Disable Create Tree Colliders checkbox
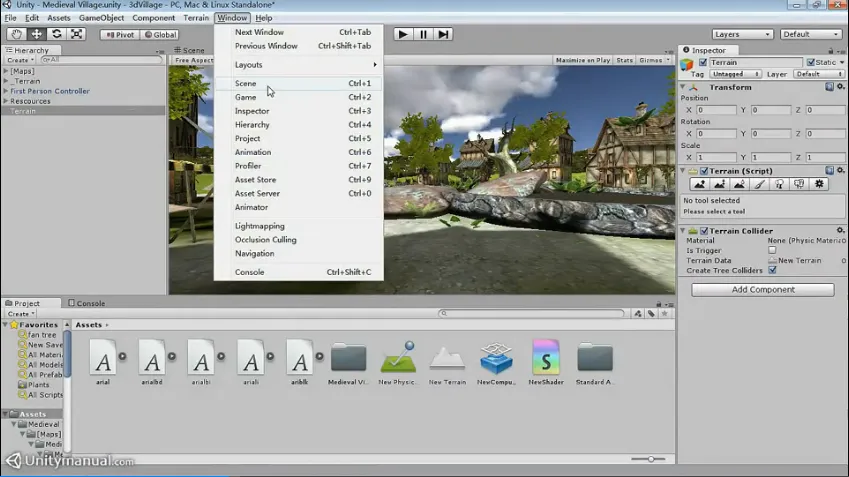The height and width of the screenshot is (477, 849). [x=772, y=270]
